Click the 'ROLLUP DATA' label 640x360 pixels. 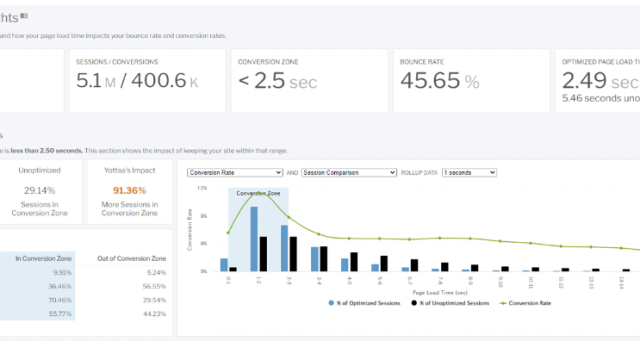[419, 173]
